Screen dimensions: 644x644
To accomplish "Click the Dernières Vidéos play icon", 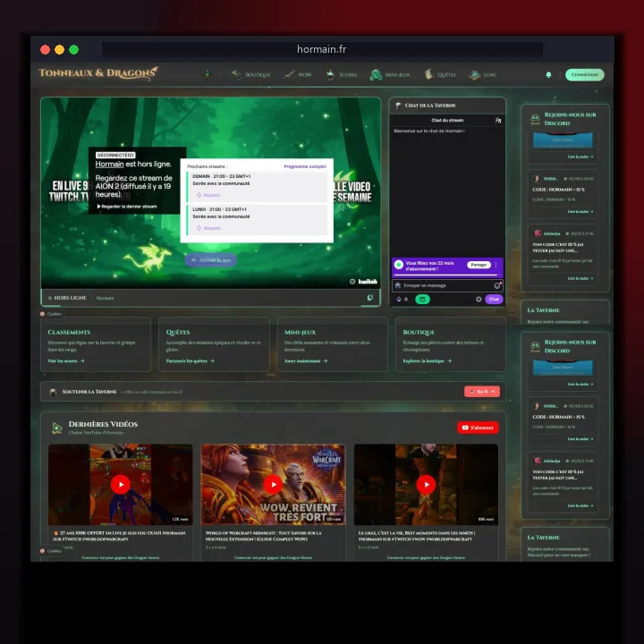I will 57,428.
